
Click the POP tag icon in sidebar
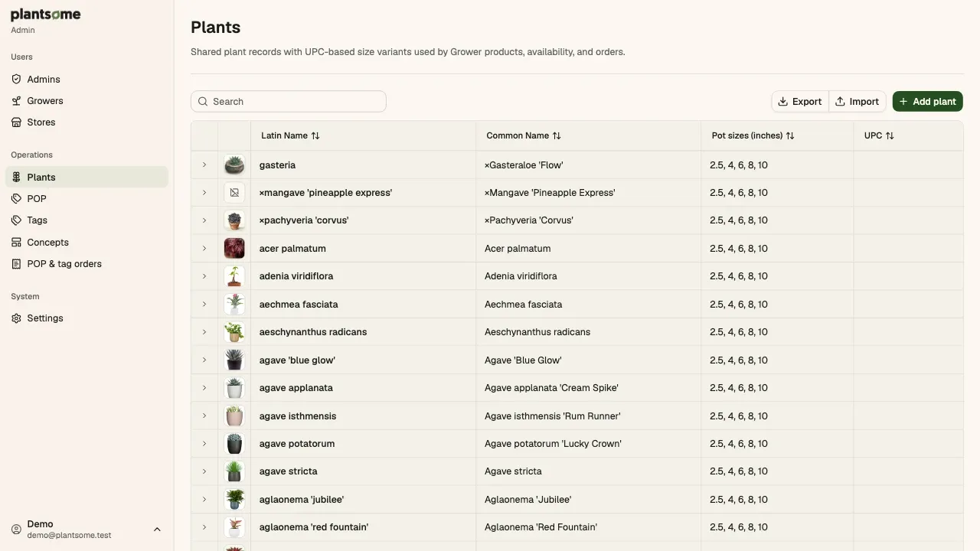pos(16,198)
